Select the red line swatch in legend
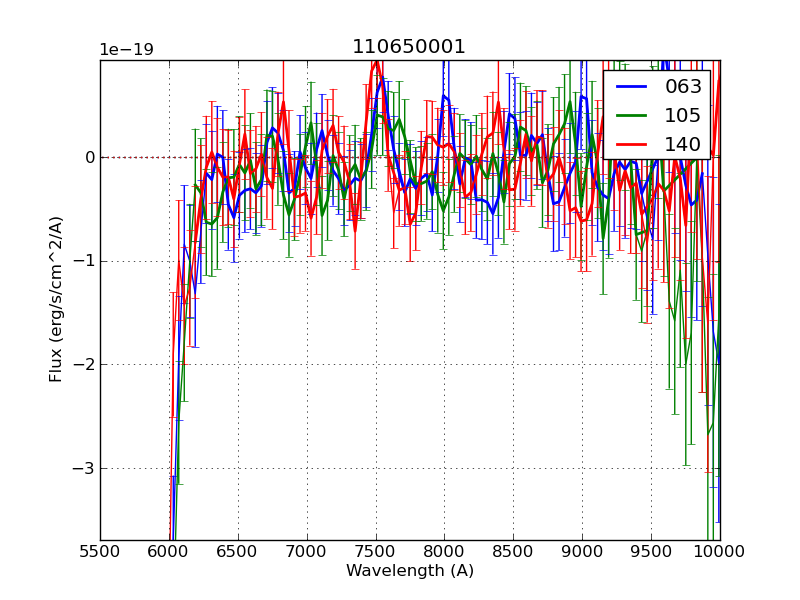Screen dimensions: 800x600 coord(633,145)
